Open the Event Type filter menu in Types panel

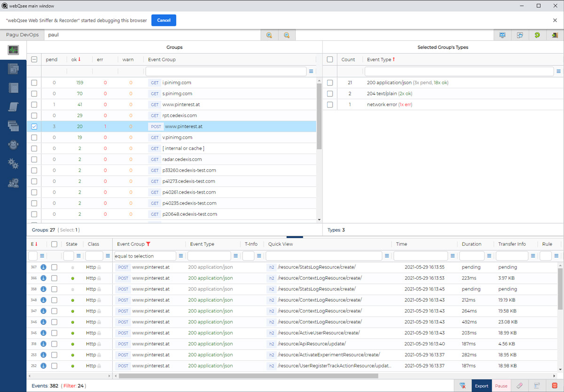559,71
